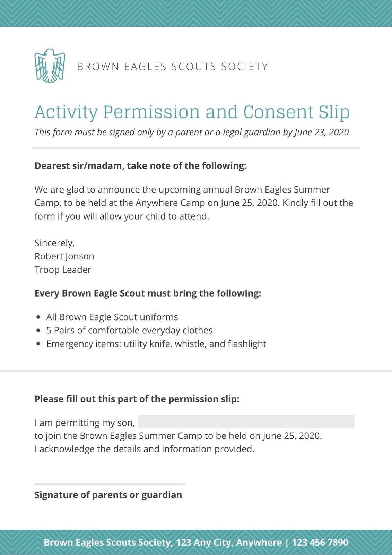This screenshot has width=392, height=555.
Task: Click the name Robert Jonson
Action: point(64,256)
